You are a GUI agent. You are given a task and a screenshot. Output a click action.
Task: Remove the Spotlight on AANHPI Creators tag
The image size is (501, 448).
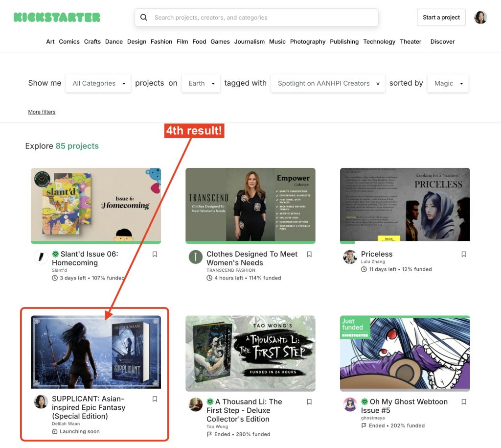(x=377, y=83)
